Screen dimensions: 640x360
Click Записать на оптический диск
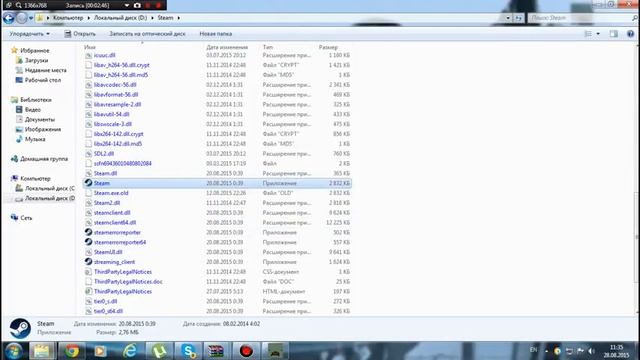147,34
